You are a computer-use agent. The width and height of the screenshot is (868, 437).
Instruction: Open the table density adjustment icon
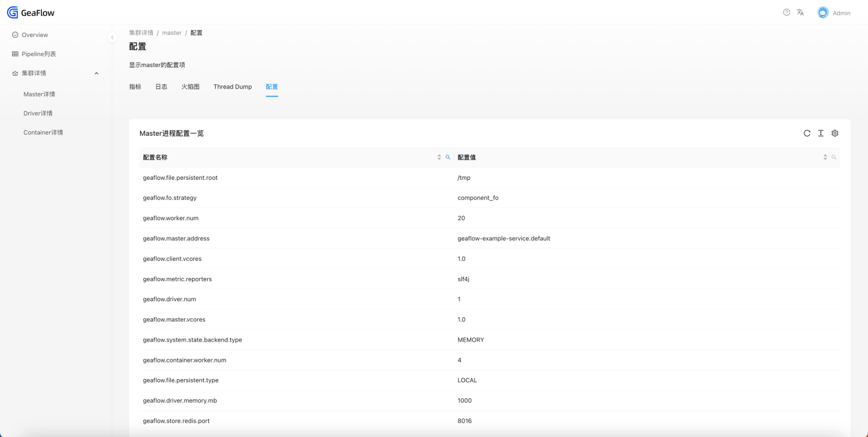821,133
